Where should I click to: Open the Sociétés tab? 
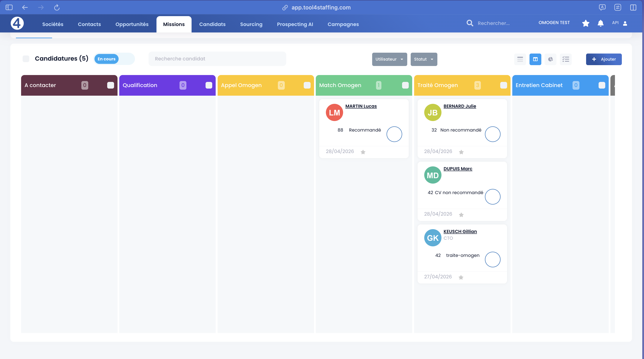pyautogui.click(x=53, y=24)
